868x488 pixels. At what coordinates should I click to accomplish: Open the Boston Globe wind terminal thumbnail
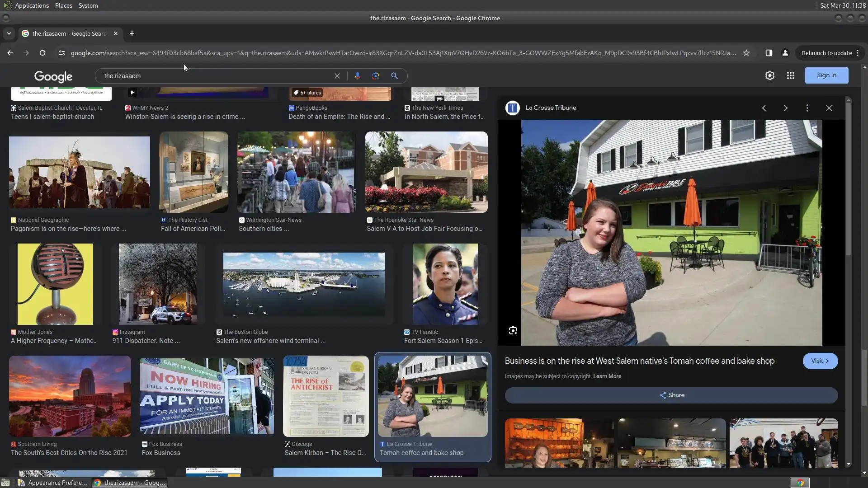click(x=304, y=285)
